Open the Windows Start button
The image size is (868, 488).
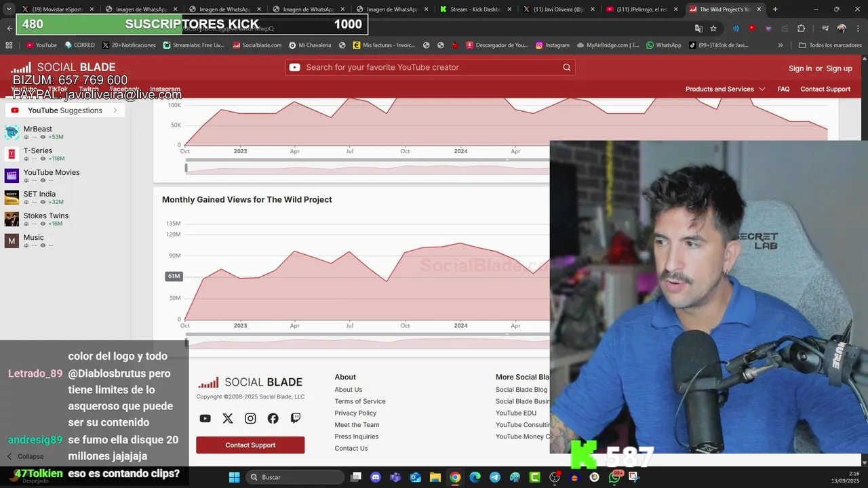[x=234, y=477]
